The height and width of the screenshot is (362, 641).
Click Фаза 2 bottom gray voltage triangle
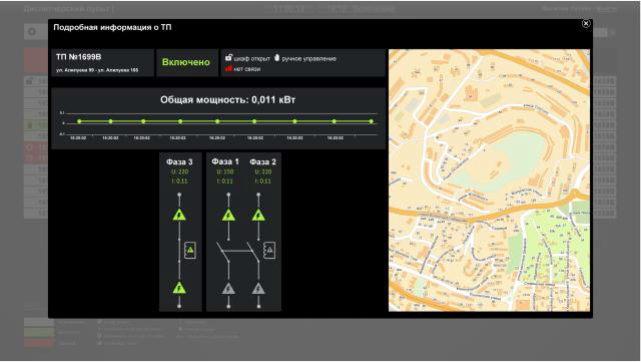258,288
